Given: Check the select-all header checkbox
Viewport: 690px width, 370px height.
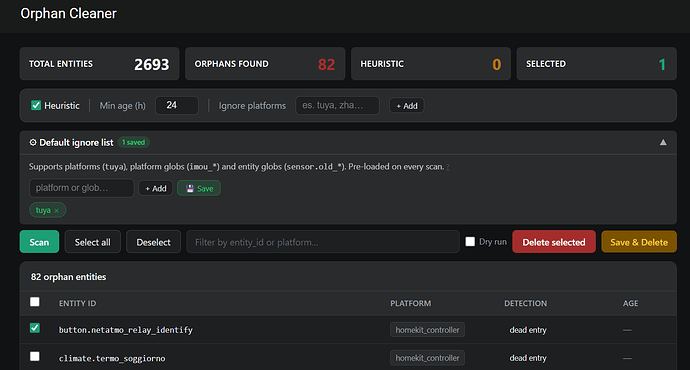Looking at the screenshot, I should tap(35, 302).
